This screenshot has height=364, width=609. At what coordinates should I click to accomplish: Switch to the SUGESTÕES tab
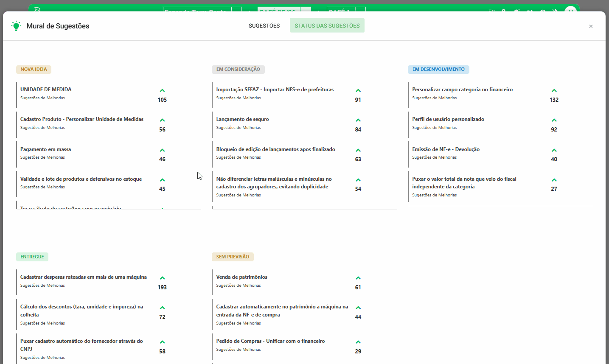click(264, 25)
